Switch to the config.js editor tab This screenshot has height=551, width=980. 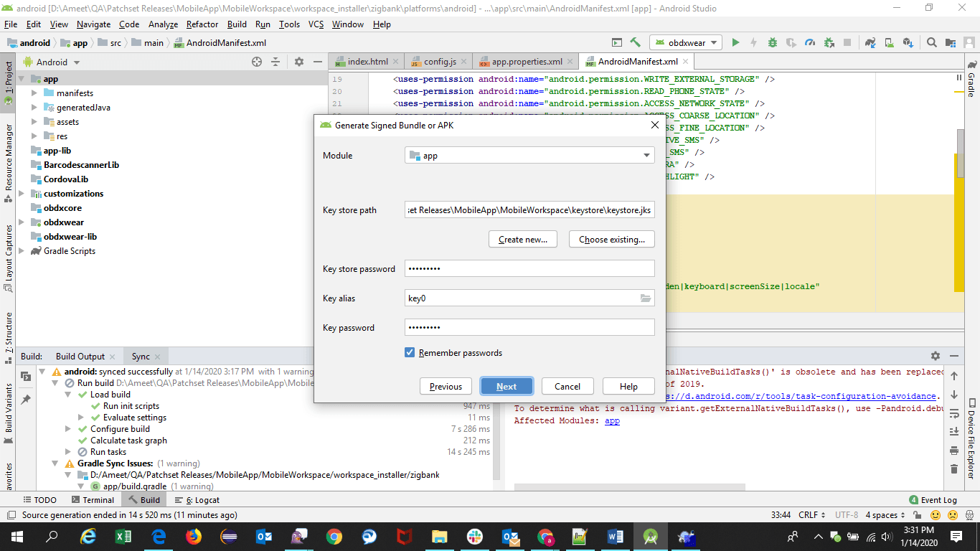[438, 62]
